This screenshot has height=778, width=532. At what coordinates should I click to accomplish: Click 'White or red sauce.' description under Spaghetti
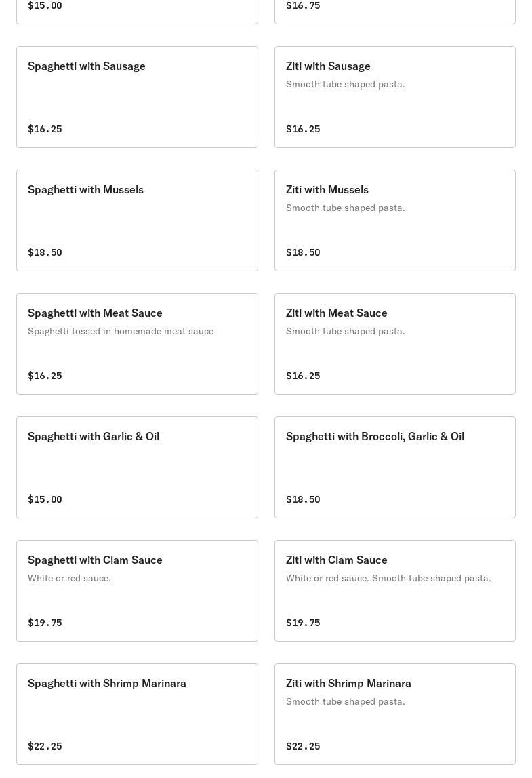tap(69, 579)
